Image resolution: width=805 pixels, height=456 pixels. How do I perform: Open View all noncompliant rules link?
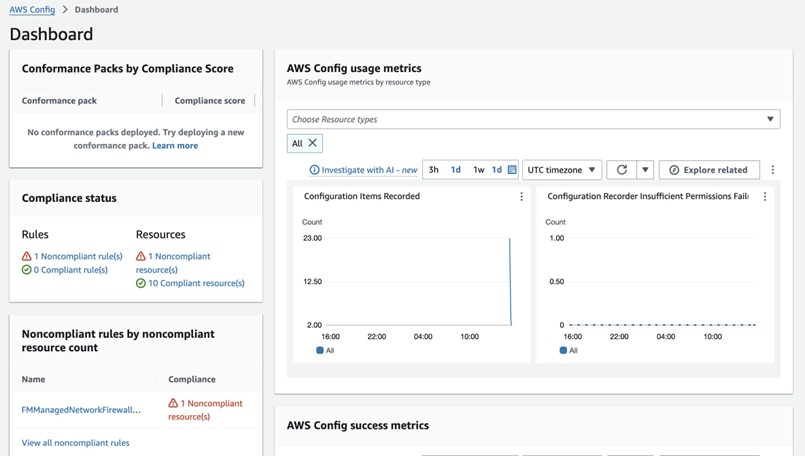tap(75, 443)
